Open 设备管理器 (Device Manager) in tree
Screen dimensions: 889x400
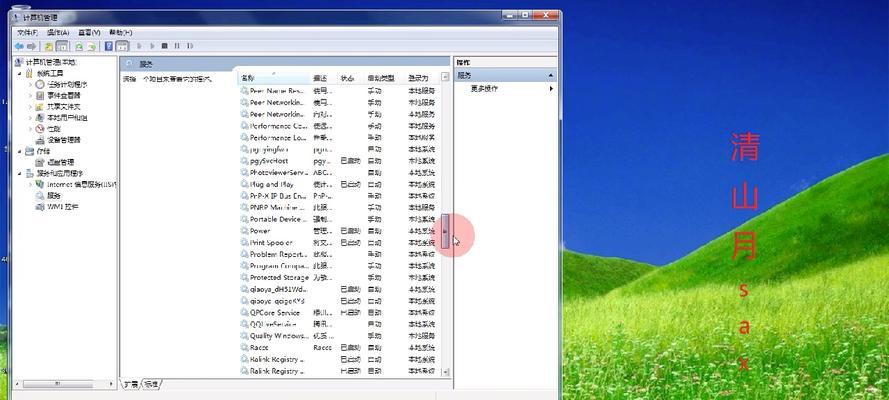pyautogui.click(x=64, y=140)
